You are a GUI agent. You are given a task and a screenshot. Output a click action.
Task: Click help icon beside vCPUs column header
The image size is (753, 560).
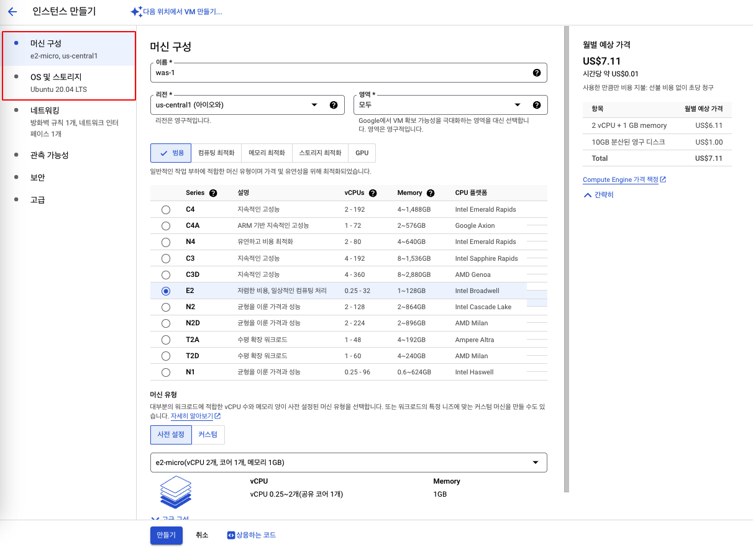click(372, 193)
